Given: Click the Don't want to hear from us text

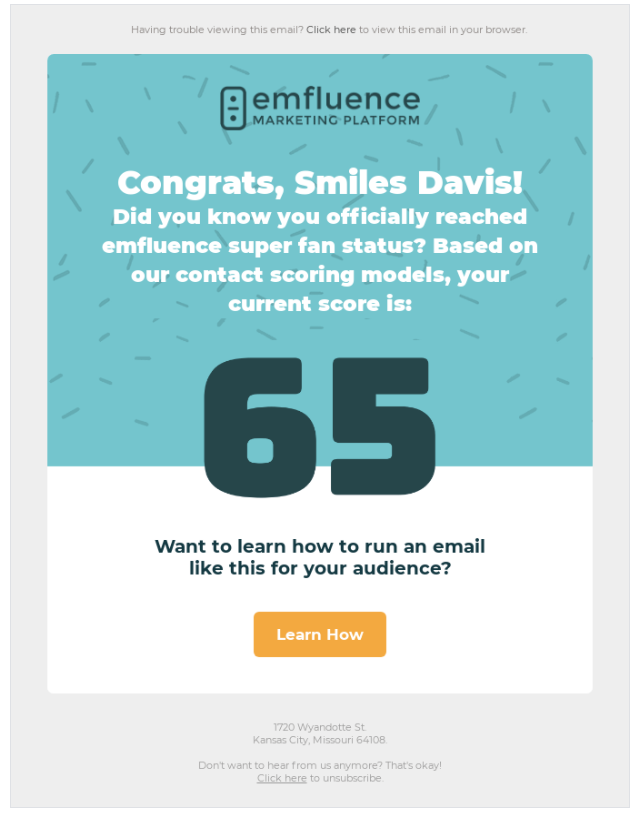Looking at the screenshot, I should tap(320, 765).
